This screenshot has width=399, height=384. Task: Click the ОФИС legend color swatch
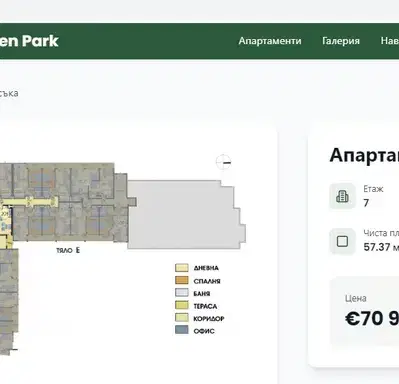coord(182,330)
